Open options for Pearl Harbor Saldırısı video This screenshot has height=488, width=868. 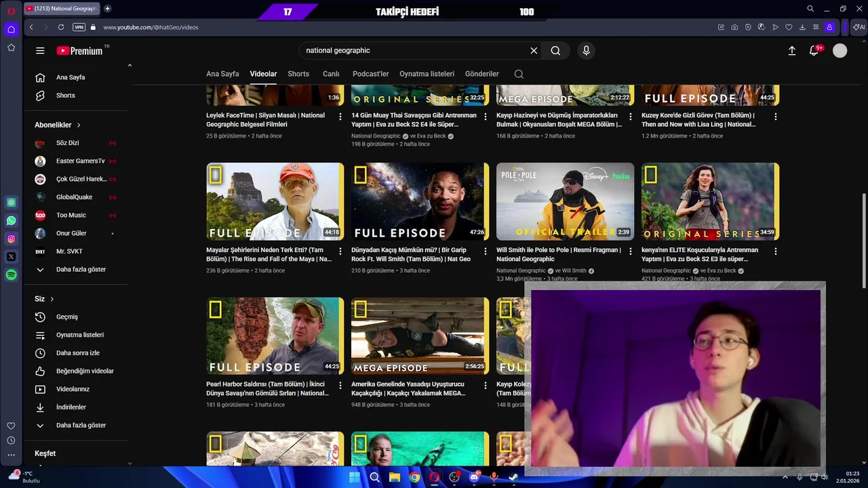click(340, 386)
